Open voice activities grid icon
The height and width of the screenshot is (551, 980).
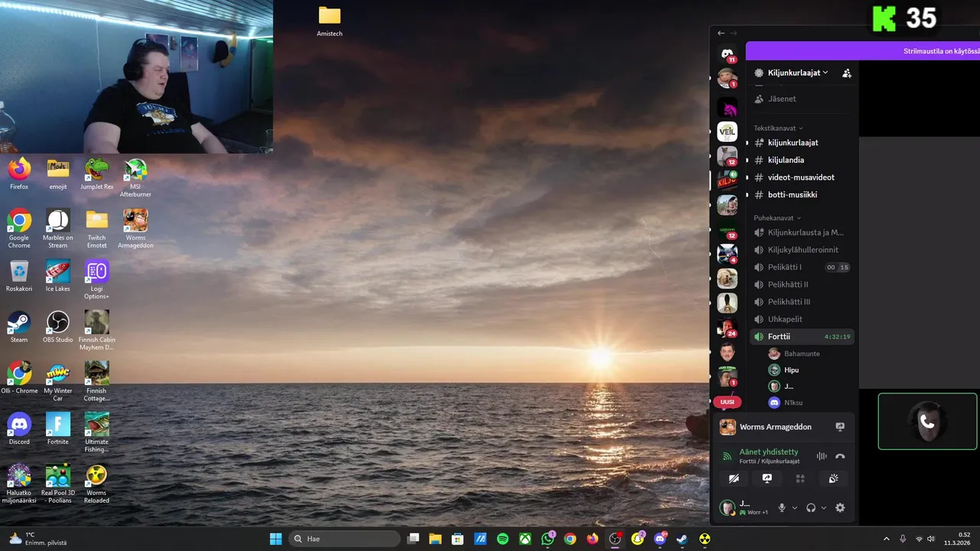click(x=801, y=479)
